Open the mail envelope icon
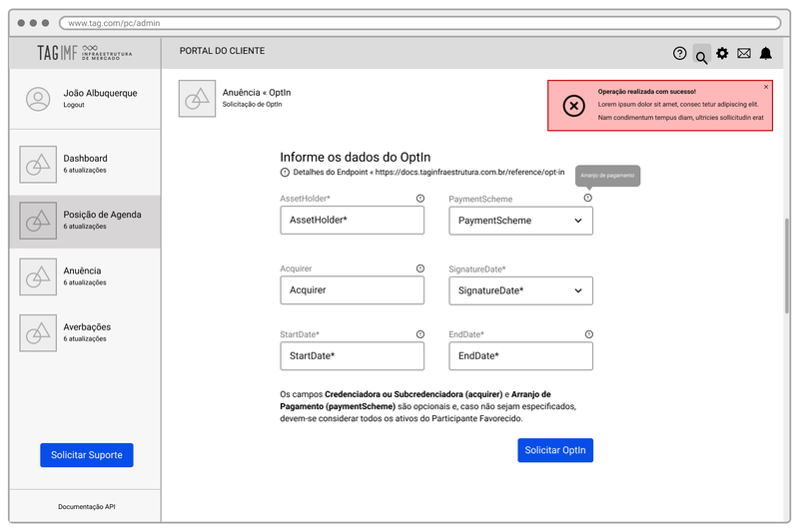The height and width of the screenshot is (532, 799). coord(744,53)
